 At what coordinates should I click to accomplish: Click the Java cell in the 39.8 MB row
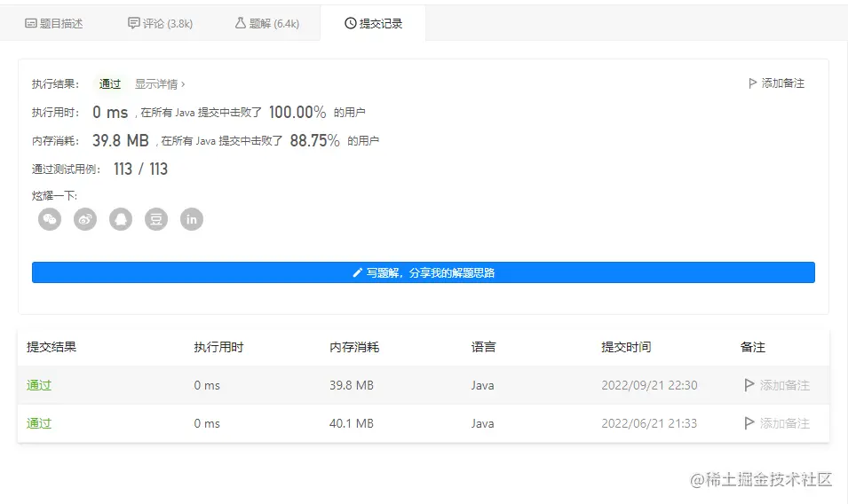pos(482,385)
